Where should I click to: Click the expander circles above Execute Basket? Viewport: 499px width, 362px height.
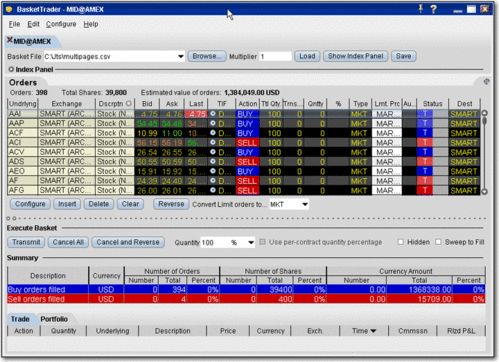point(11,218)
